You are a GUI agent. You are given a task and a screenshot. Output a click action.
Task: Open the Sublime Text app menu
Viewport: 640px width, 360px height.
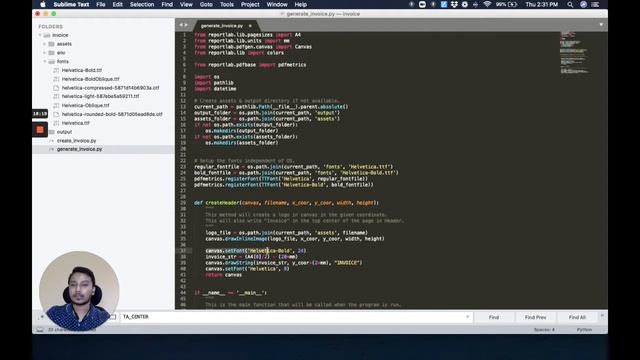pyautogui.click(x=71, y=4)
